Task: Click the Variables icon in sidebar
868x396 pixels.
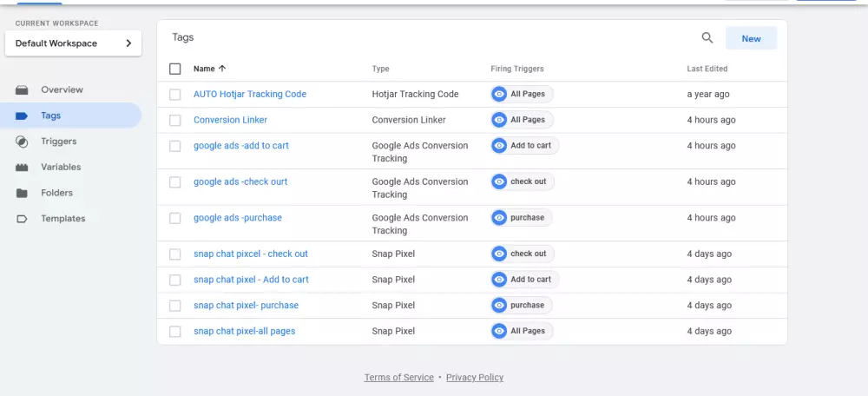Action: point(23,168)
